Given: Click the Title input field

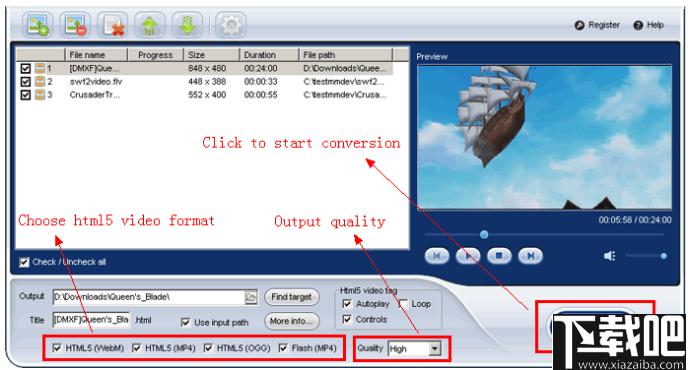Looking at the screenshot, I should tap(91, 320).
